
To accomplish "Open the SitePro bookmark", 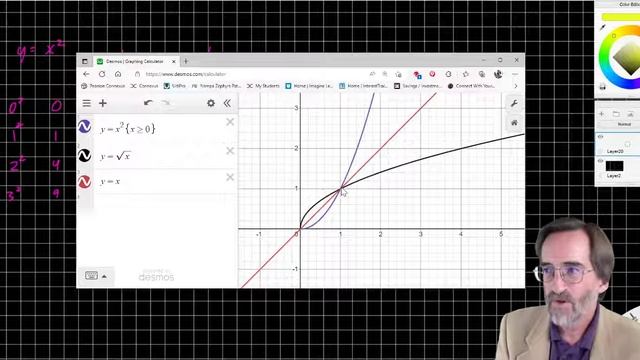I will pos(175,86).
